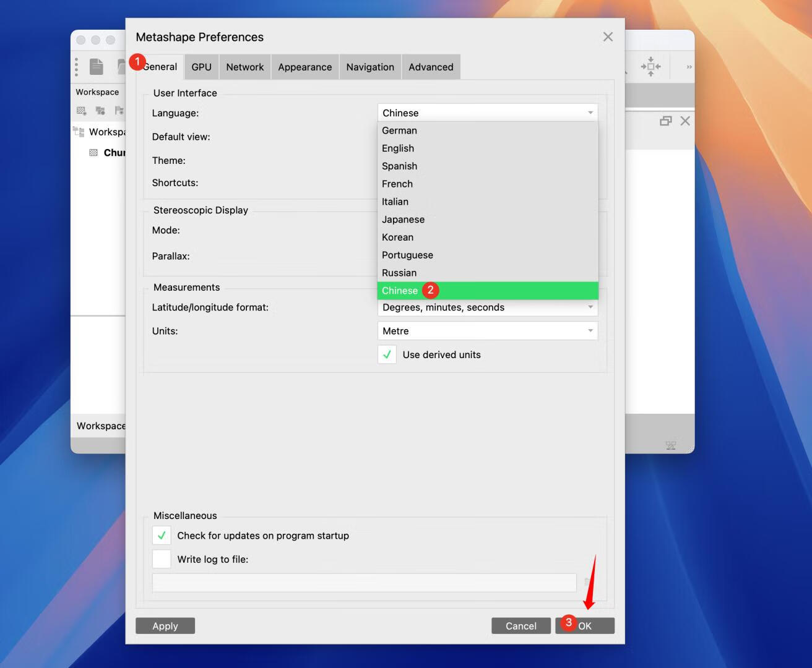Image resolution: width=812 pixels, height=668 pixels.
Task: Enable the Write log to file checkbox
Action: [x=162, y=559]
